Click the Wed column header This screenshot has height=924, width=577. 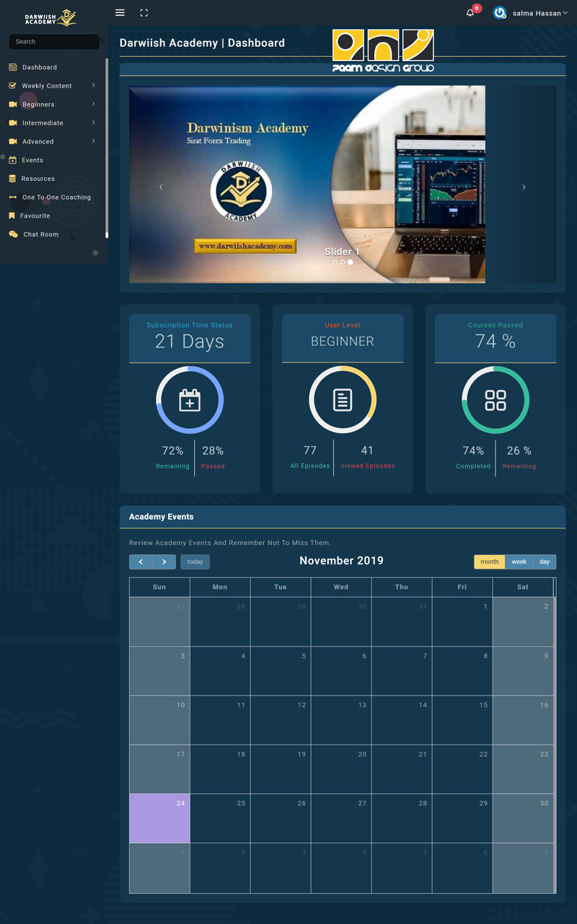341,587
